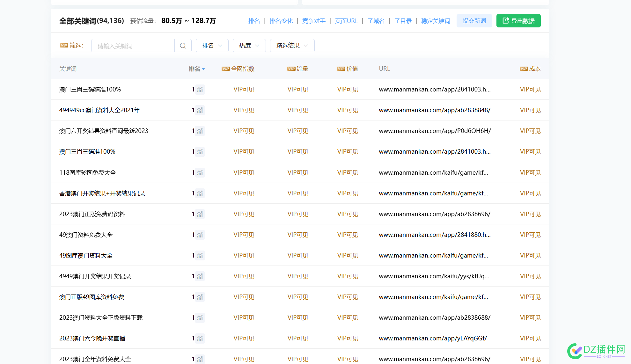
Task: Open trend chart icon for 118图库彩图免费大全
Action: pos(200,173)
